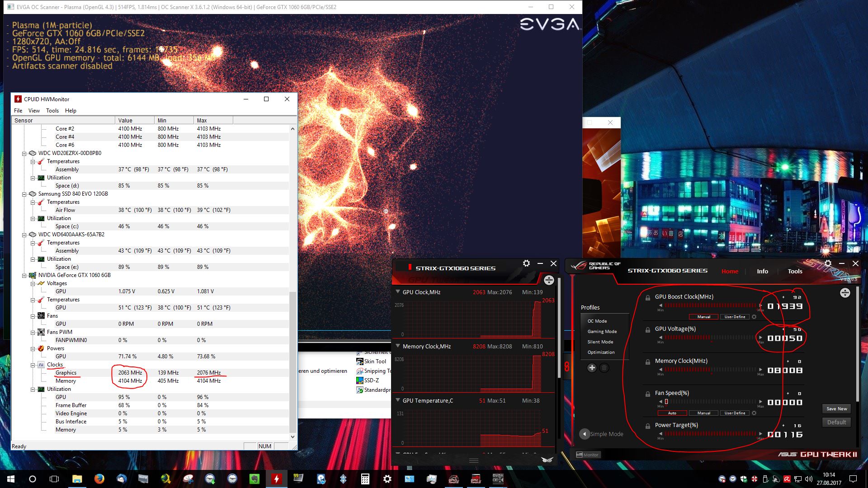This screenshot has width=868, height=488.
Task: Open settings gear in the monitor window
Action: click(526, 263)
